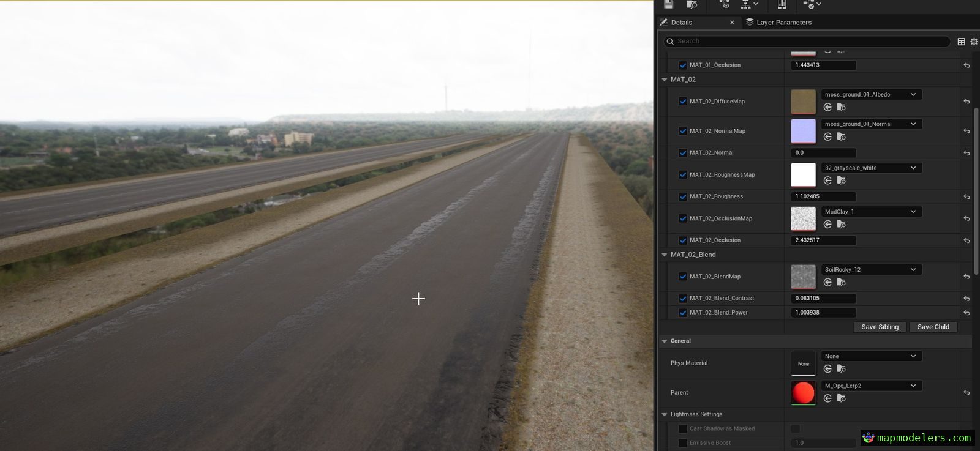Uncheck the MAT_02_BlendMap checkbox
This screenshot has width=980, height=451.
[x=683, y=277]
